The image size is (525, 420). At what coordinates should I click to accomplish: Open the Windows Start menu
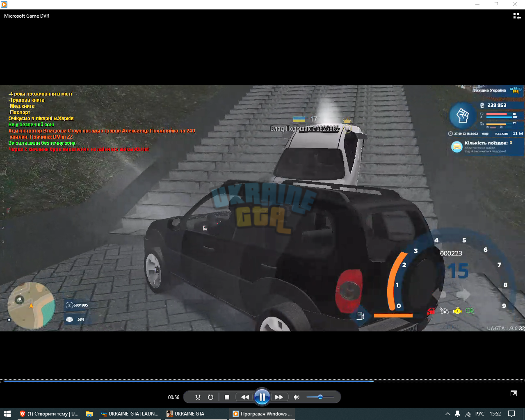[x=7, y=414]
